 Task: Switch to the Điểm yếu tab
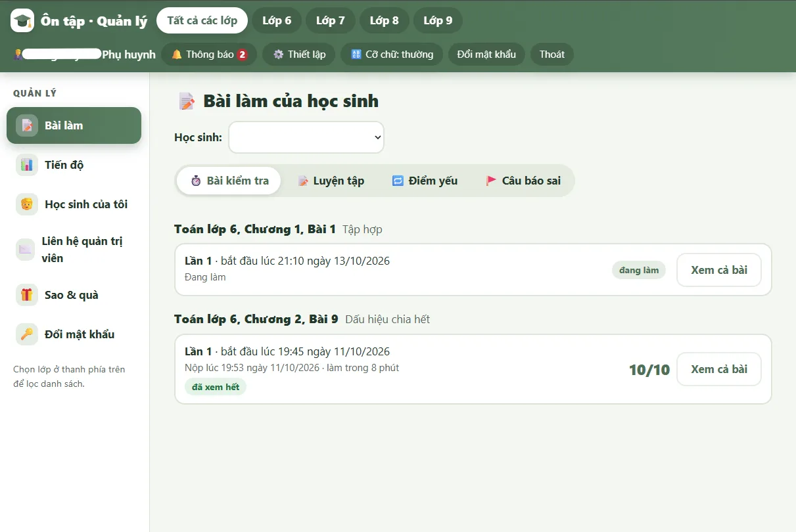(425, 181)
